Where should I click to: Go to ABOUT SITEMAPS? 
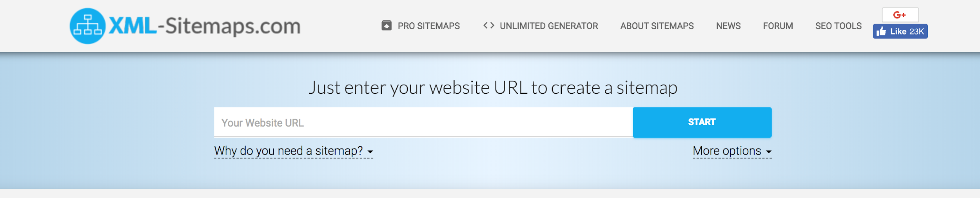(x=657, y=26)
